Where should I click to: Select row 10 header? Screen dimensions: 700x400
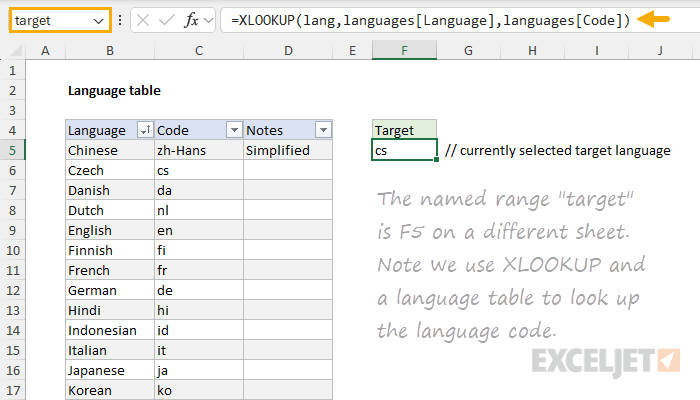pos(12,250)
